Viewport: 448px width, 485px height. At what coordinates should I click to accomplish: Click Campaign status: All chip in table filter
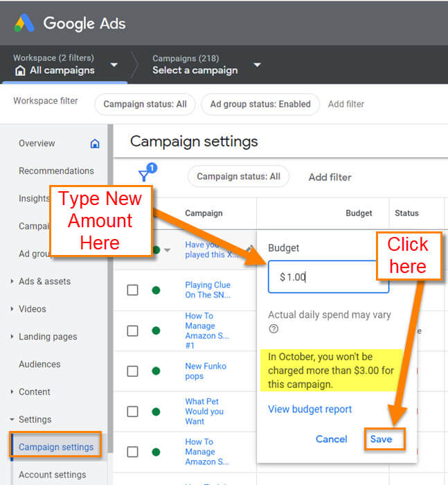pos(238,176)
